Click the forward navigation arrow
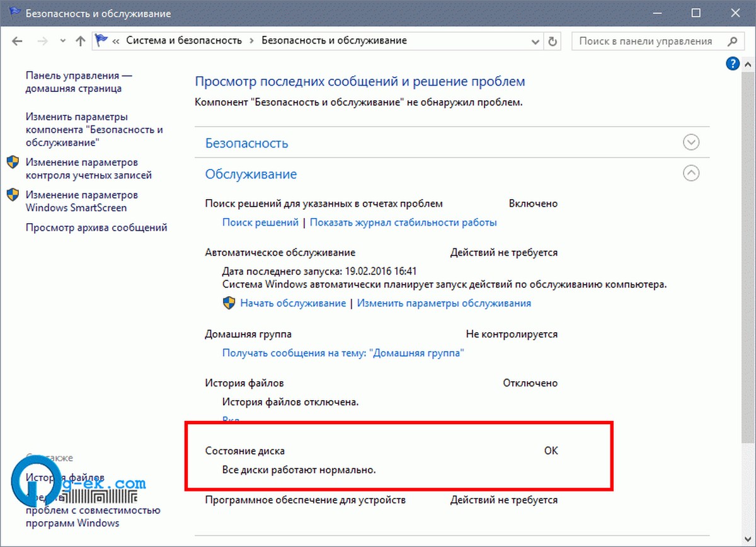 pos(42,41)
